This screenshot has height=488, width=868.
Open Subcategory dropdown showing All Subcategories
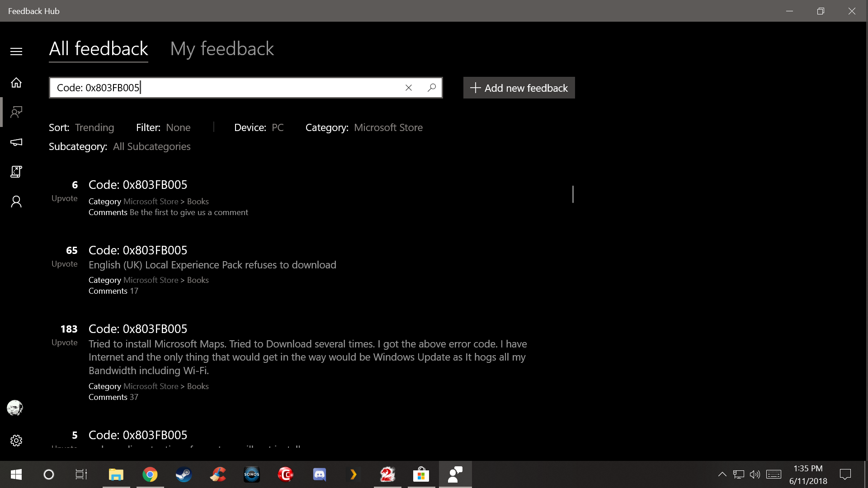(x=120, y=146)
